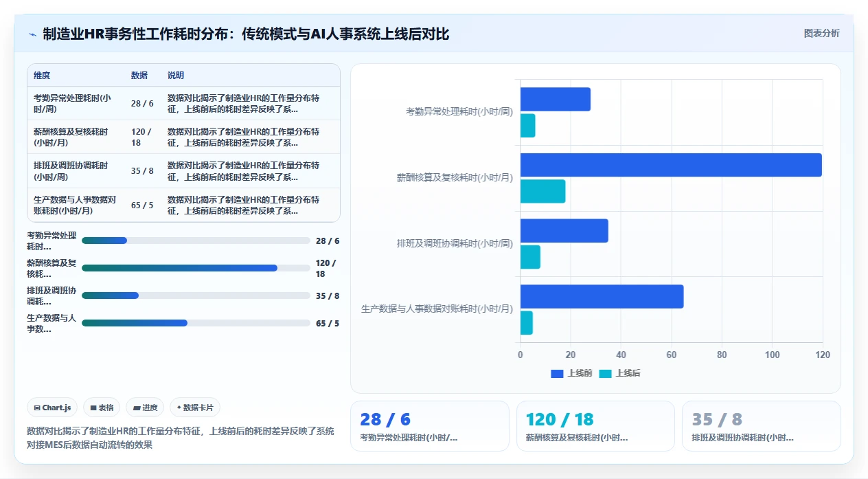Toggle the 上线前 legend swatch

tap(557, 373)
